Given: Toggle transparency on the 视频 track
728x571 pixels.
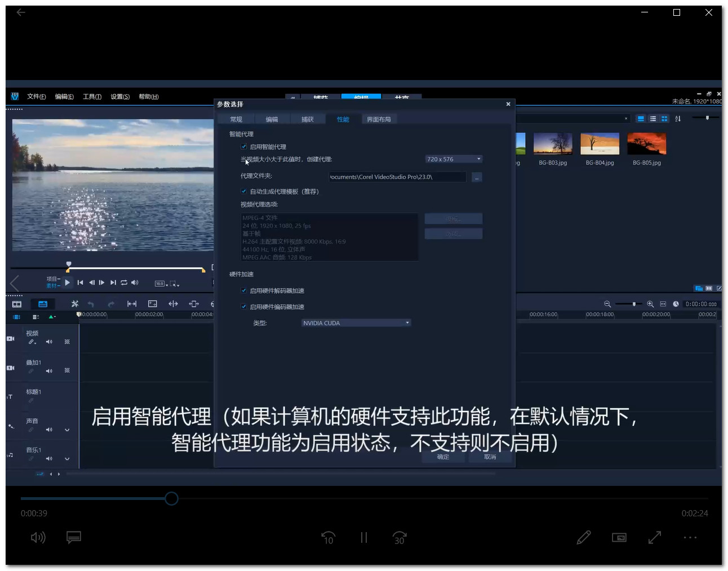Looking at the screenshot, I should 67,342.
